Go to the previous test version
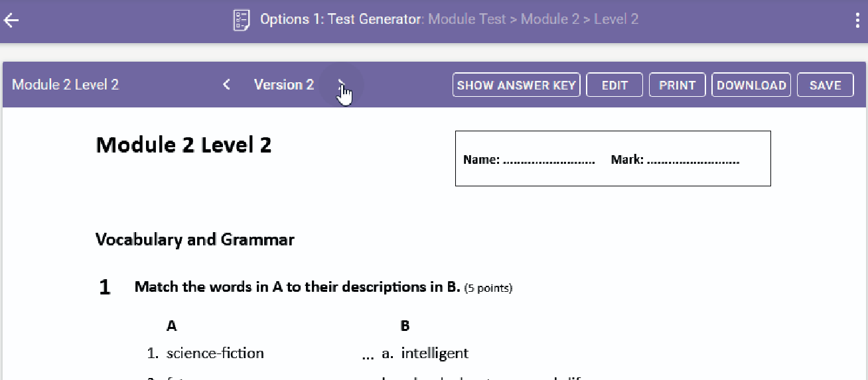Screen dimensions: 868x380 point(227,85)
